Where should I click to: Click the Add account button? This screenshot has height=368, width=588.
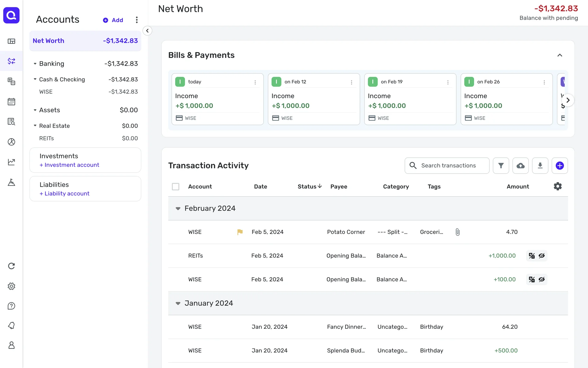point(113,20)
